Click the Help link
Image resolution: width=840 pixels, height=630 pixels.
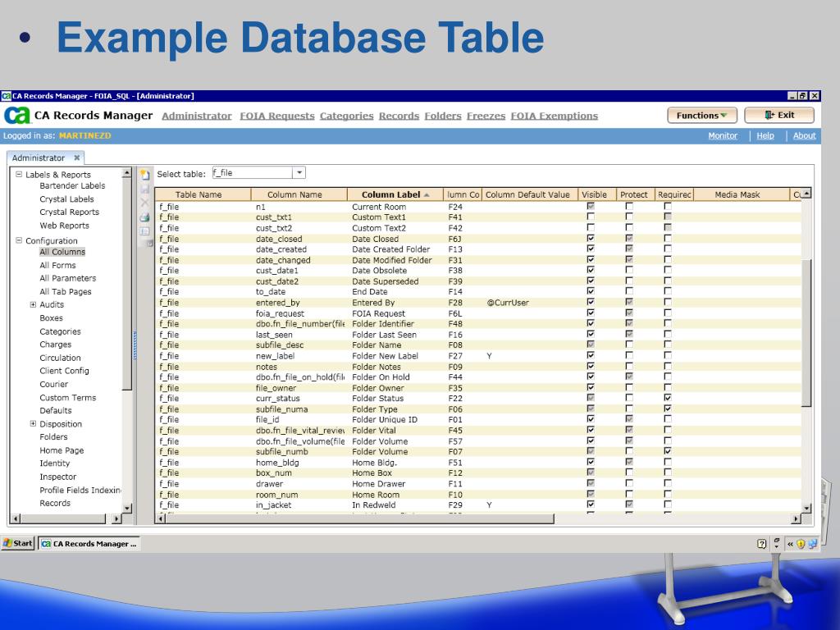[x=765, y=135]
